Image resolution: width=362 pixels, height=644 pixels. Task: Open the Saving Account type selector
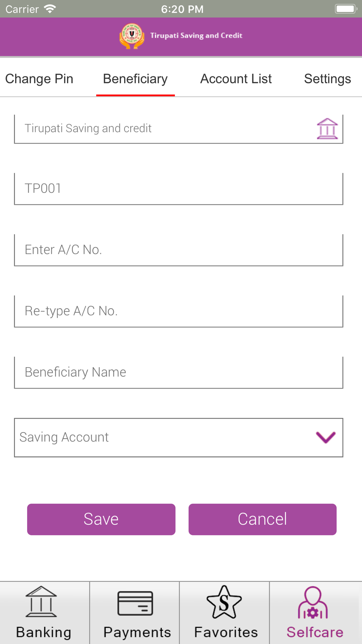(178, 438)
